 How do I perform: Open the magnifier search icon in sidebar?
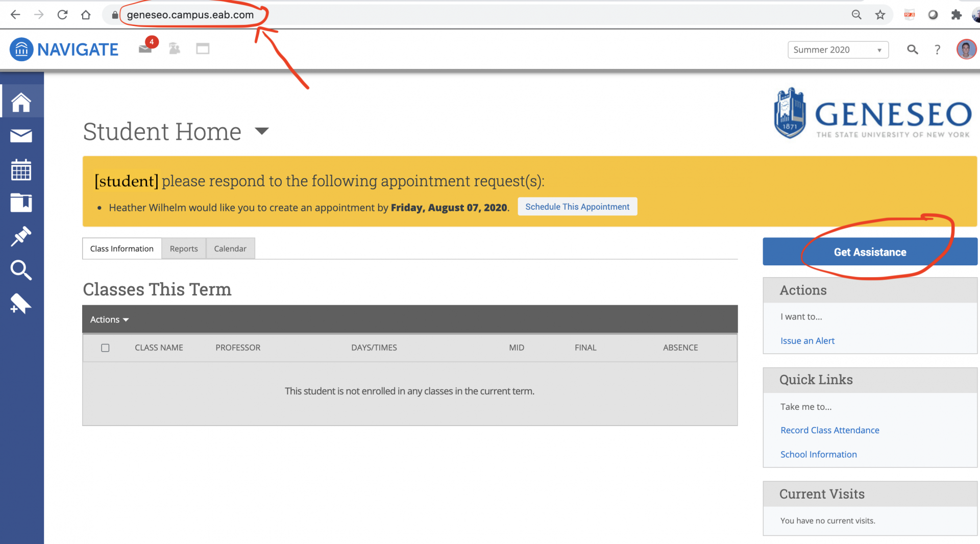tap(21, 270)
